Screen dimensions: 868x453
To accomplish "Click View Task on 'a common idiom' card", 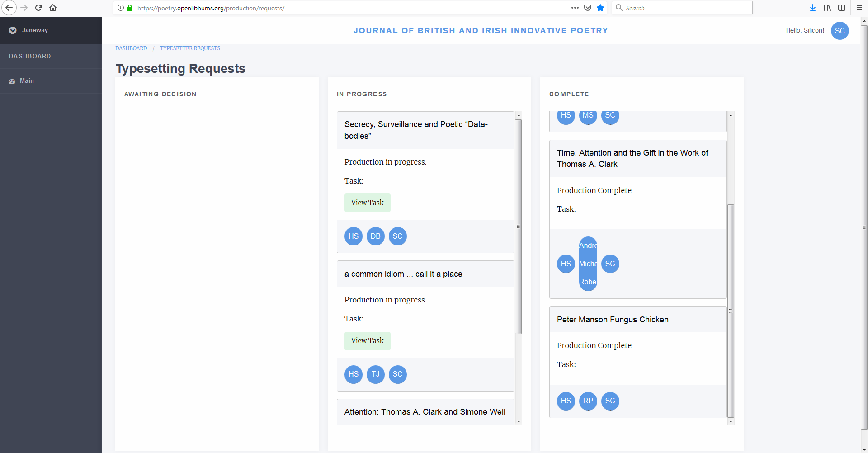I will click(x=367, y=340).
